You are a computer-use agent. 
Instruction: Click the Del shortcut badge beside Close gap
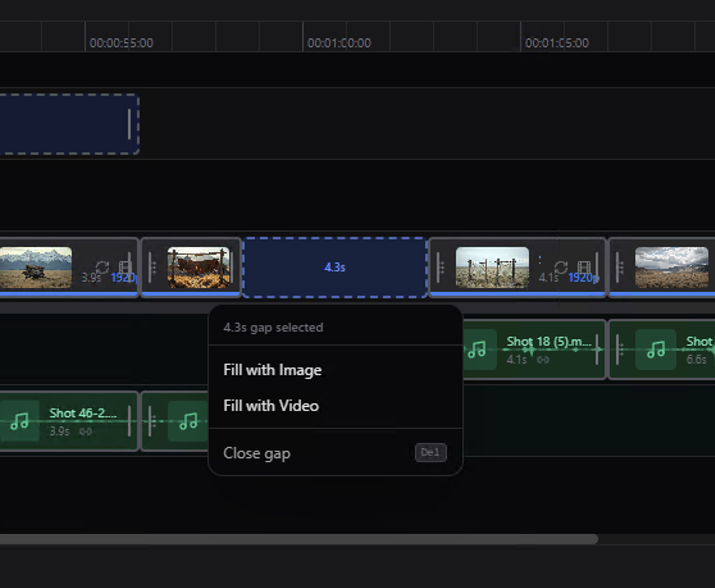pyautogui.click(x=431, y=453)
